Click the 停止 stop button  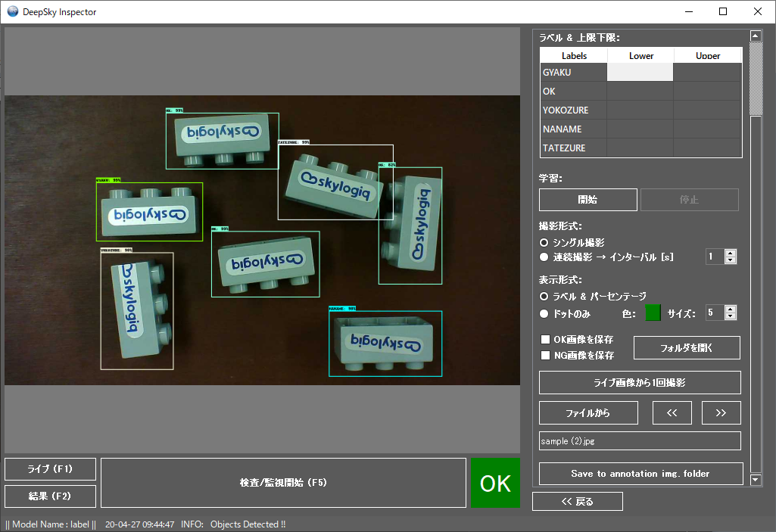tap(690, 200)
